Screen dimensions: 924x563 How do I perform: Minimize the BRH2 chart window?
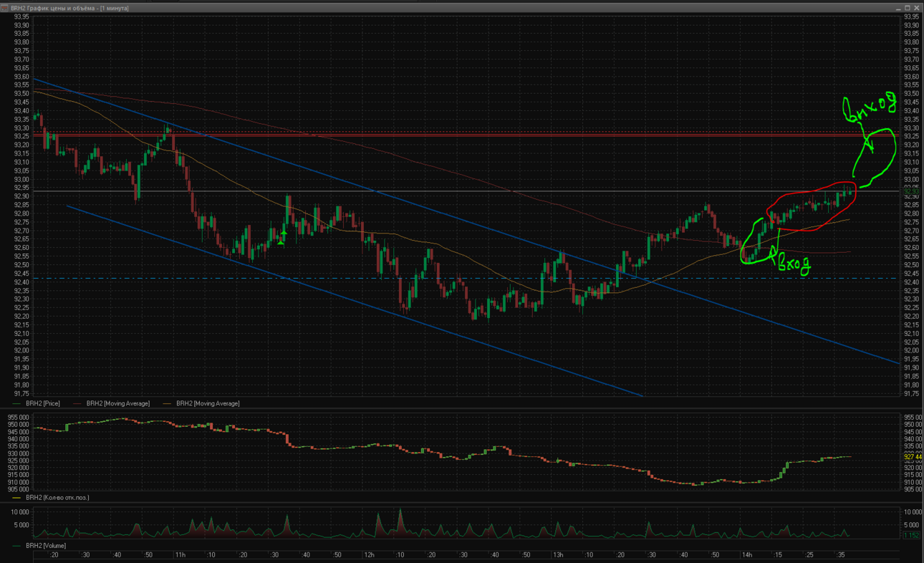point(897,8)
